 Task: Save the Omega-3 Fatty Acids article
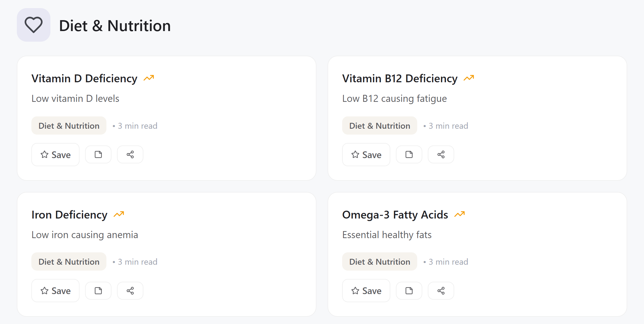(x=366, y=291)
